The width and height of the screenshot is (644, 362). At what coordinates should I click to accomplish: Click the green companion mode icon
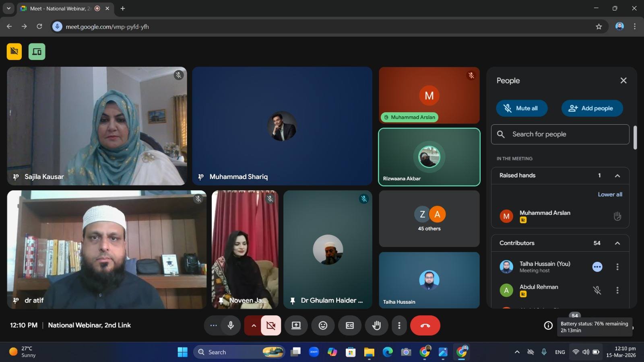coord(37,51)
